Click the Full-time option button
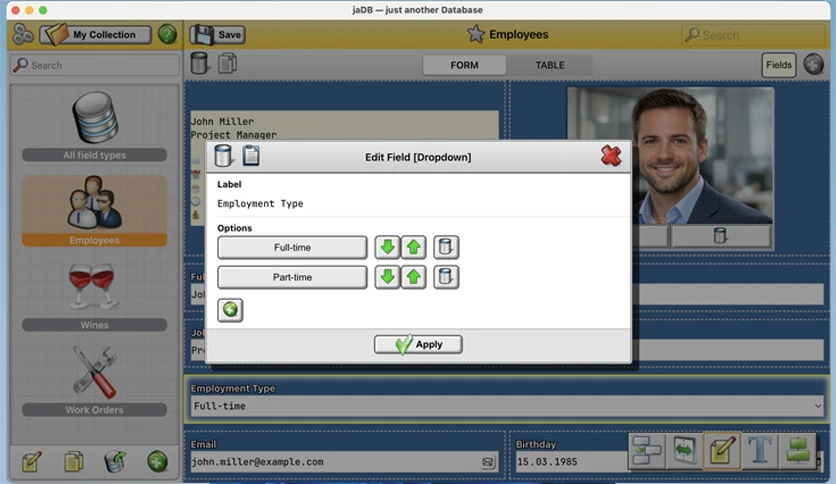 [292, 247]
